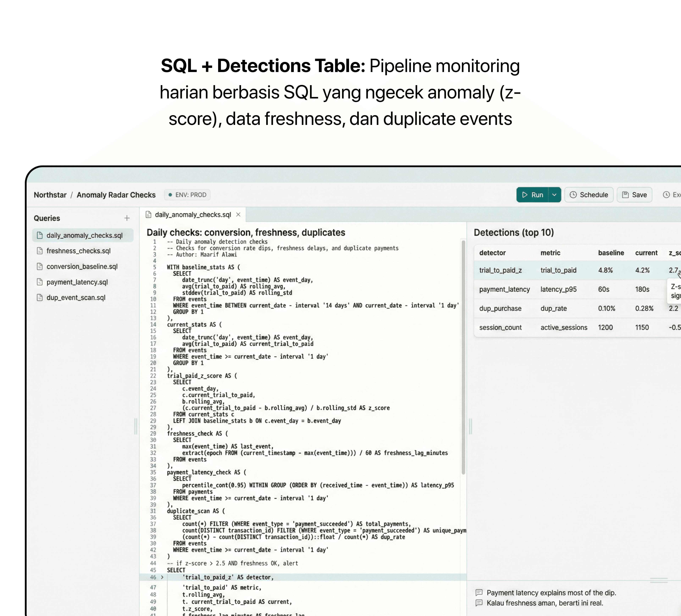Open freshness_checks.sql in Queries list
The height and width of the screenshot is (616, 681).
(78, 251)
